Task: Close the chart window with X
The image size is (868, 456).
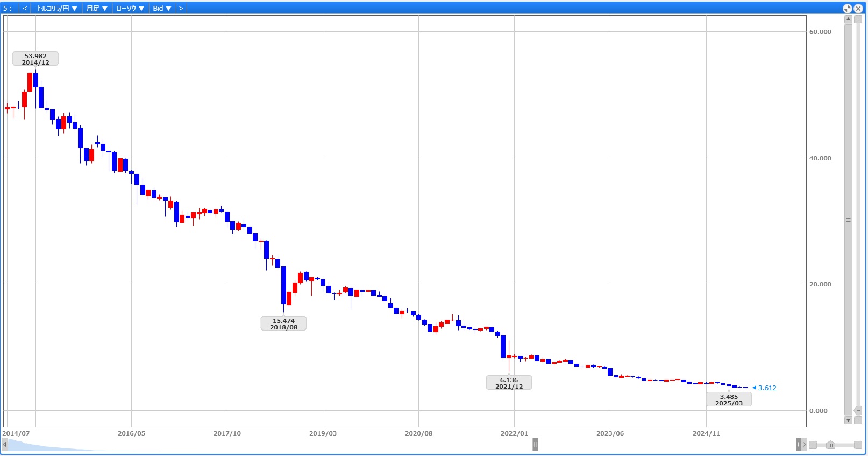Action: tap(858, 9)
